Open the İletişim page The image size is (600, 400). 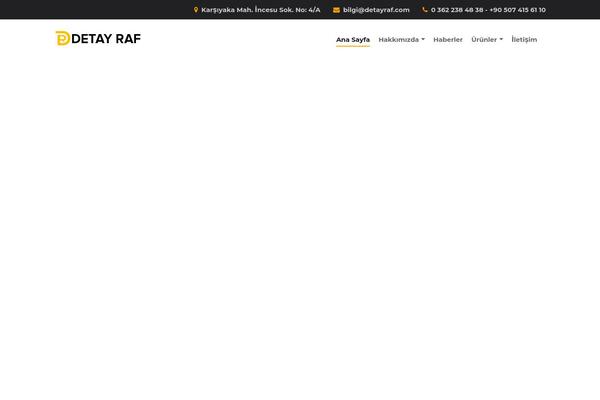point(524,39)
